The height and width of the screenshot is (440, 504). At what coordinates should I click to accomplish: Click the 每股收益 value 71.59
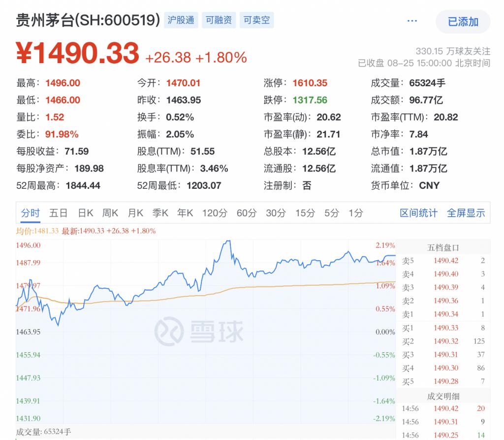(76, 151)
